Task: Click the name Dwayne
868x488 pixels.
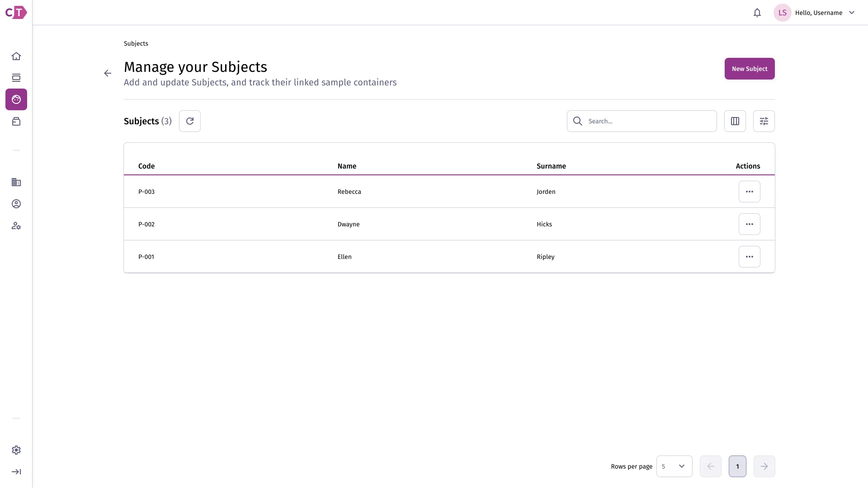Action: [349, 224]
